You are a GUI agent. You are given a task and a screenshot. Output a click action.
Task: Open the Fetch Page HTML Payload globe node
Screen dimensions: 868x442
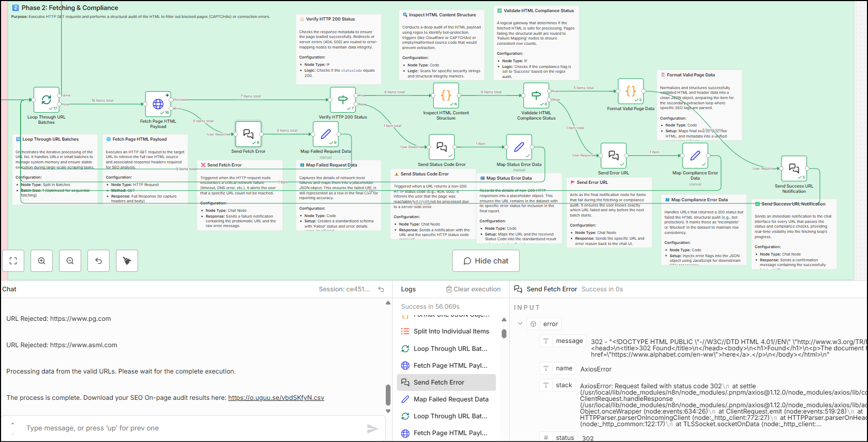click(x=158, y=104)
